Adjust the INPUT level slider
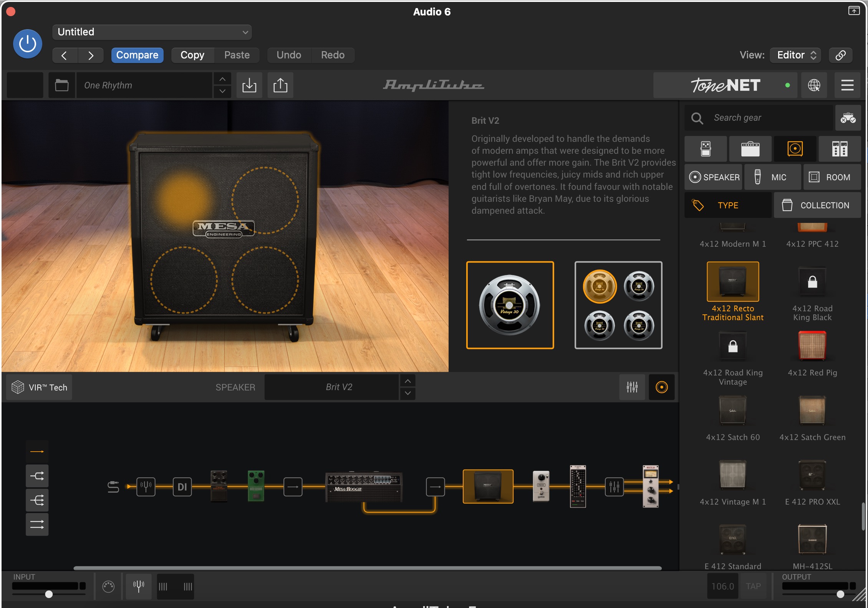The height and width of the screenshot is (608, 868). [x=49, y=594]
